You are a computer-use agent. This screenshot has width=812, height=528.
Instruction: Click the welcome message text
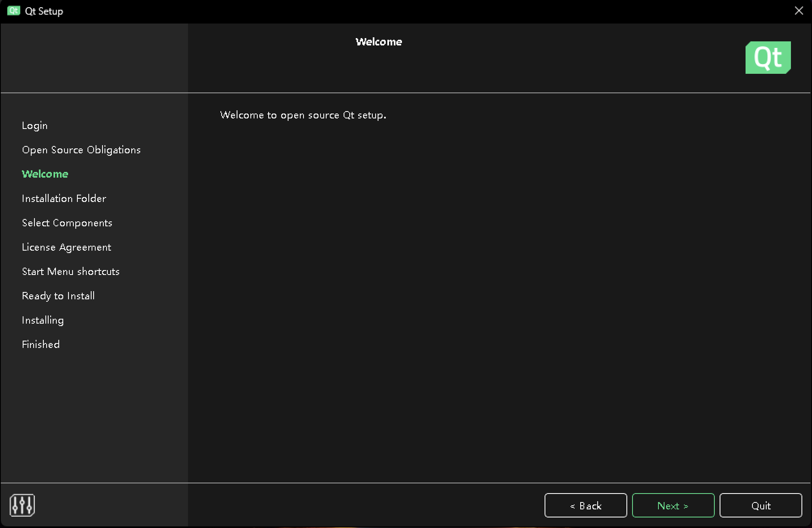(x=303, y=115)
